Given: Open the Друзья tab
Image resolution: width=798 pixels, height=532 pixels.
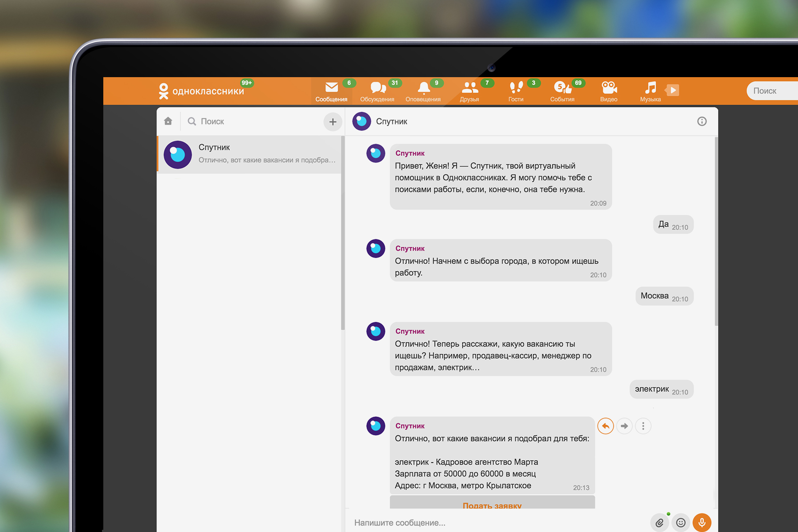Looking at the screenshot, I should pos(470,91).
